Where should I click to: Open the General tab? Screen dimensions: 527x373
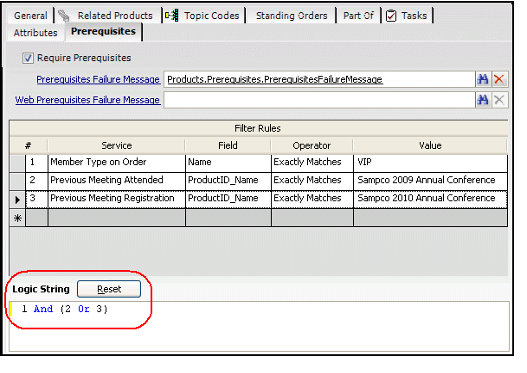pos(31,15)
